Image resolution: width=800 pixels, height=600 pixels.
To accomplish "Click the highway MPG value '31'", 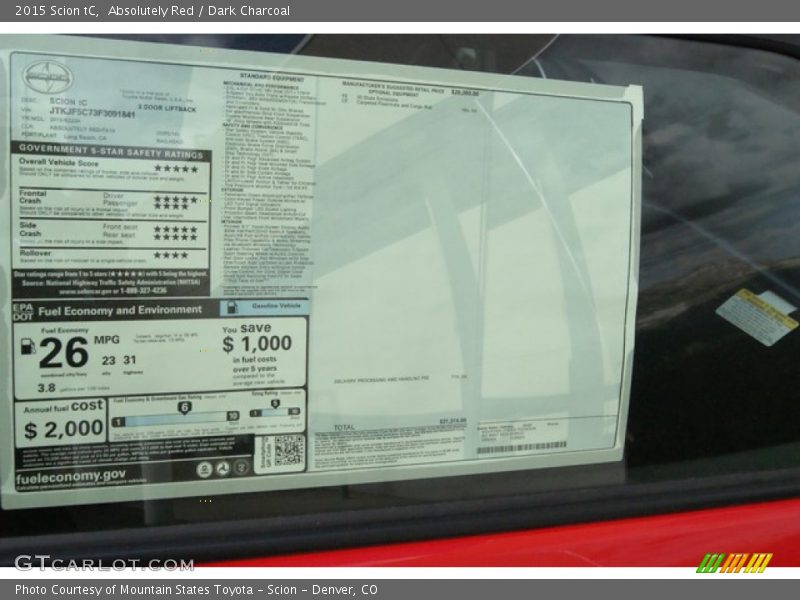I will [130, 360].
